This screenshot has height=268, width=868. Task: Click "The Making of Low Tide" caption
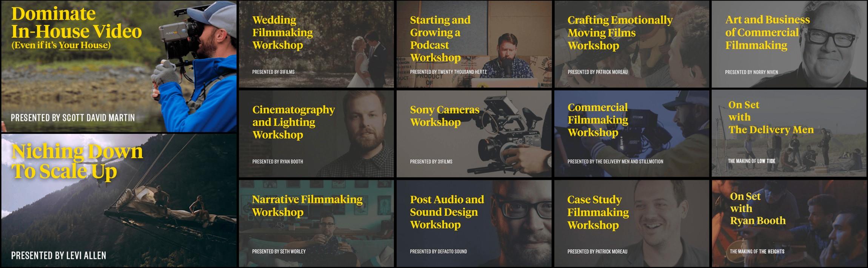[x=751, y=161]
